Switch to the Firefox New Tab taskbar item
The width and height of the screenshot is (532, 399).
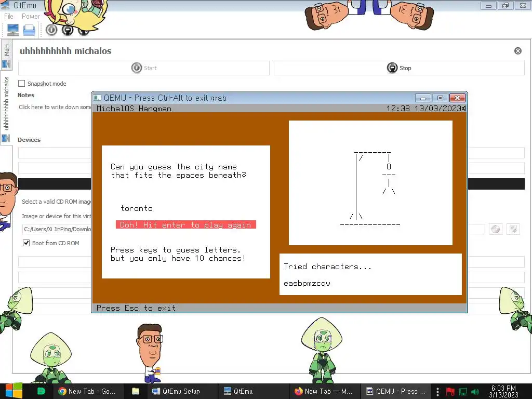click(x=324, y=391)
